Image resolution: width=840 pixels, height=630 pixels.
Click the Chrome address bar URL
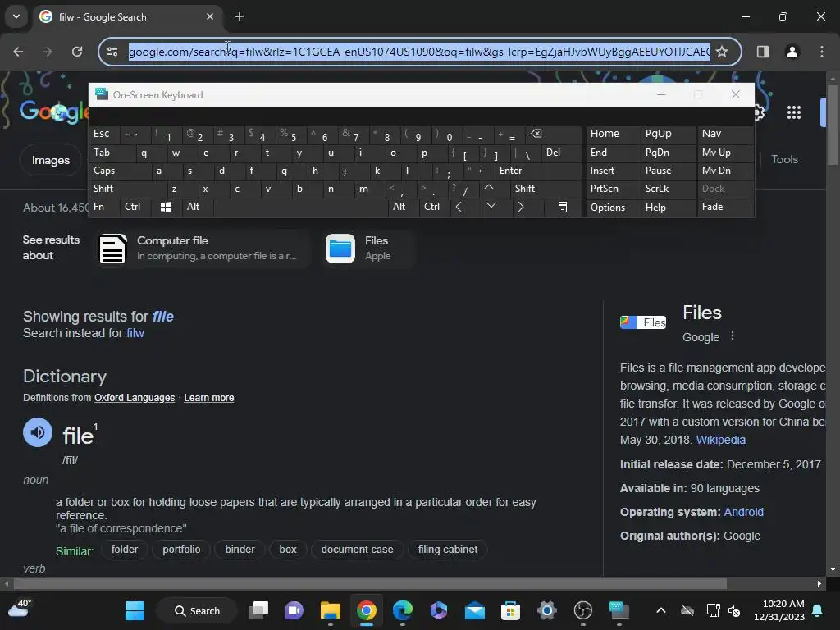point(419,52)
